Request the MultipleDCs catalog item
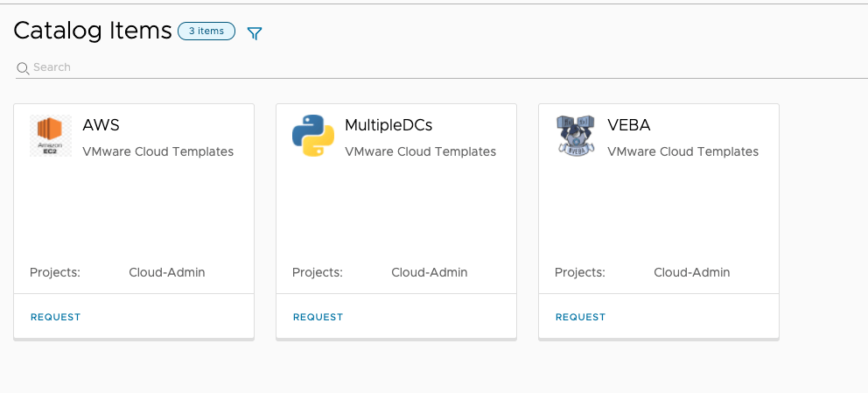This screenshot has width=868, height=393. (x=318, y=317)
